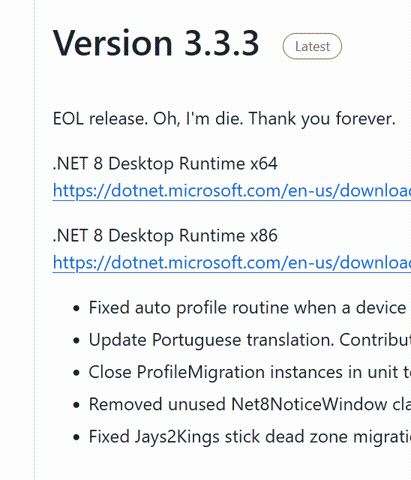Open the .NET 8 x64 runtime download link

tap(232, 191)
